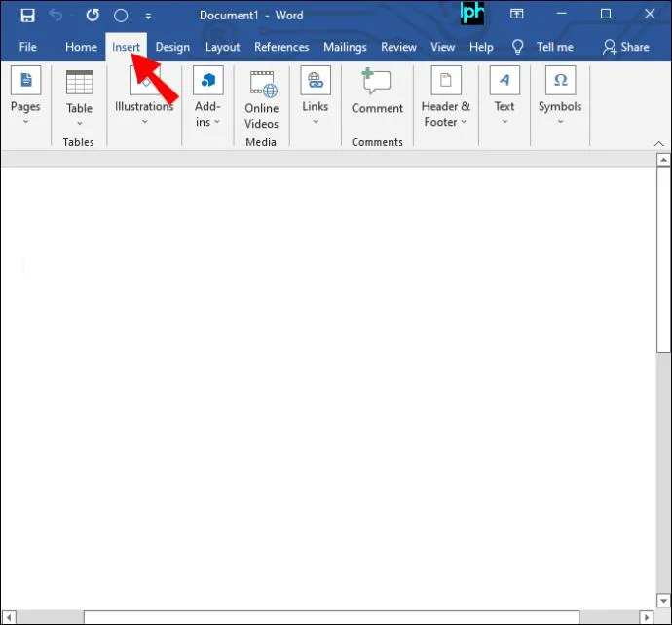Viewport: 672px width, 625px height.
Task: Click the horizontal scrollbar right arrow
Action: coord(647,618)
